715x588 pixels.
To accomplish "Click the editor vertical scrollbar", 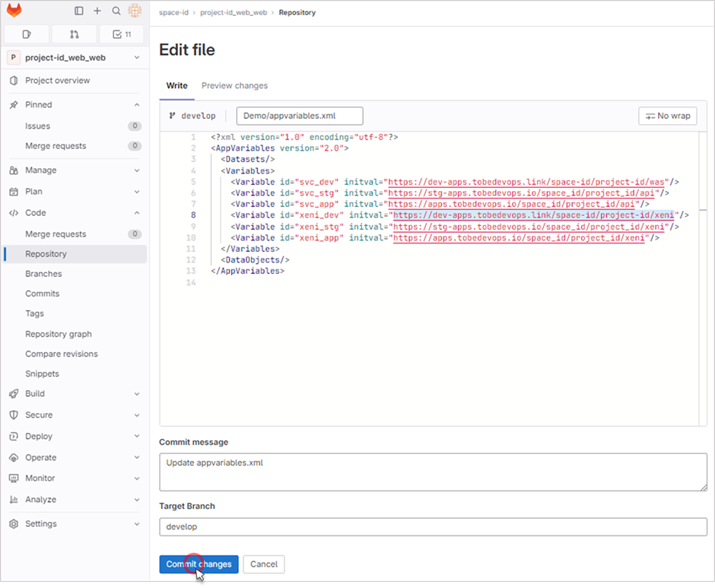I will [703, 279].
